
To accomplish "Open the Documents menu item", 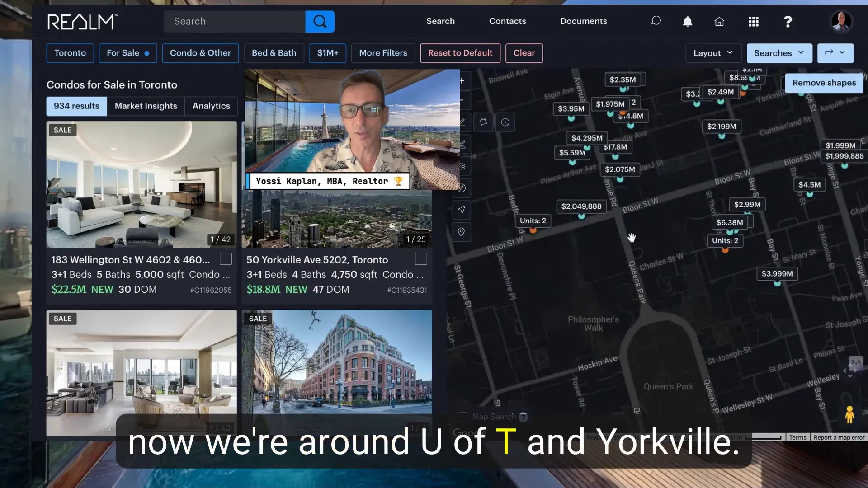I will (584, 21).
